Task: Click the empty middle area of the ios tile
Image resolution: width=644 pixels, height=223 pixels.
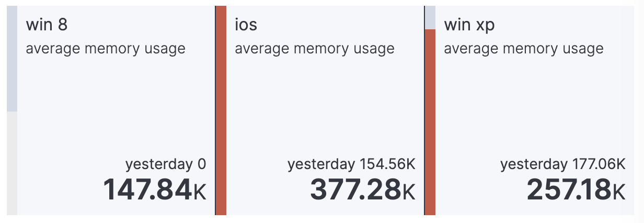Action: (x=324, y=105)
